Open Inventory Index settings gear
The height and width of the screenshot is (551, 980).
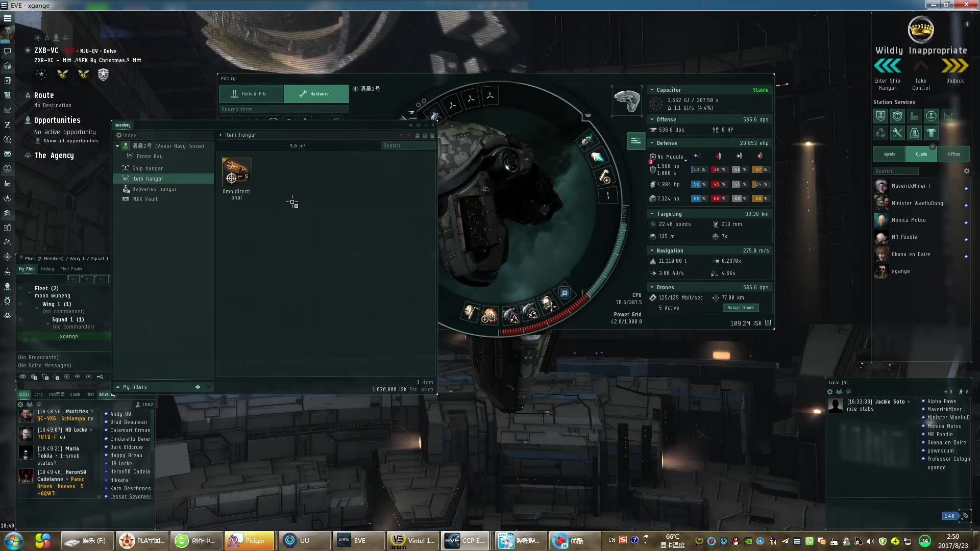click(118, 135)
